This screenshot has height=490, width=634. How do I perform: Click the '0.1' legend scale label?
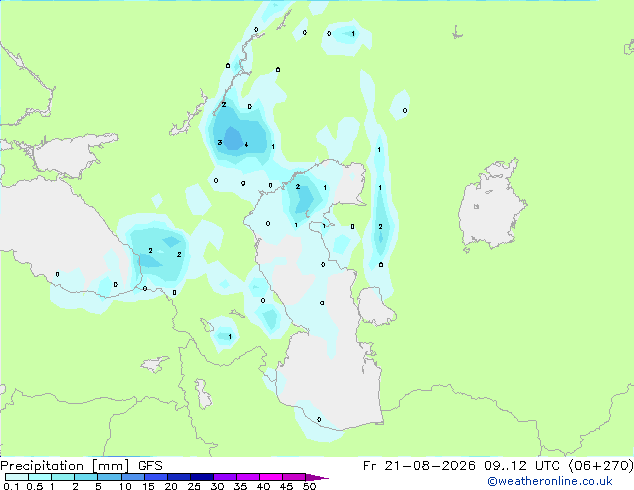[11, 486]
